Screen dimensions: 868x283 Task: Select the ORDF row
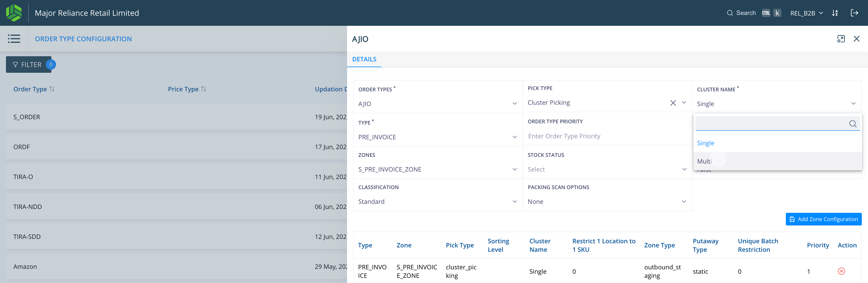coord(176,147)
